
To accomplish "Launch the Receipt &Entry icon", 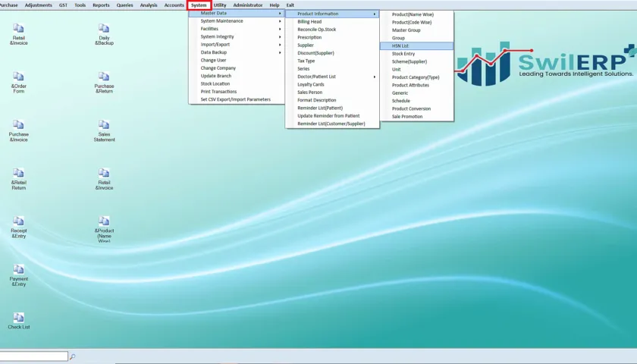I will click(x=19, y=227).
